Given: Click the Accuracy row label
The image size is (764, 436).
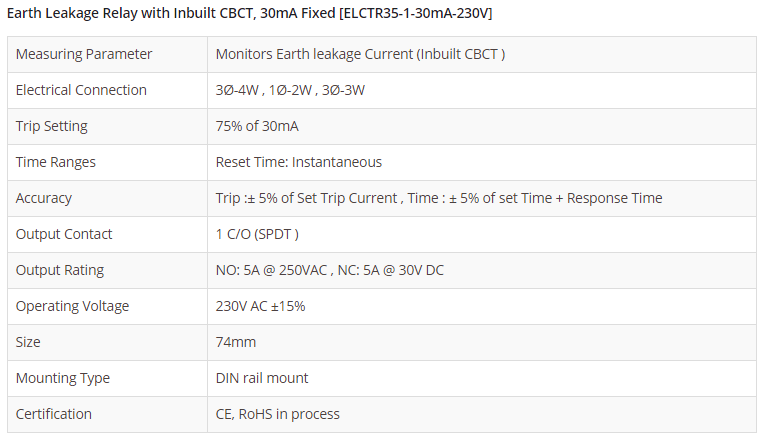Looking at the screenshot, I should coord(44,198).
